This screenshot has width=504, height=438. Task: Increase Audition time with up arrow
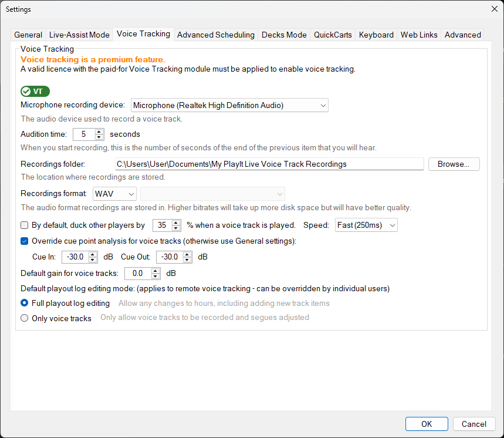pyautogui.click(x=99, y=132)
